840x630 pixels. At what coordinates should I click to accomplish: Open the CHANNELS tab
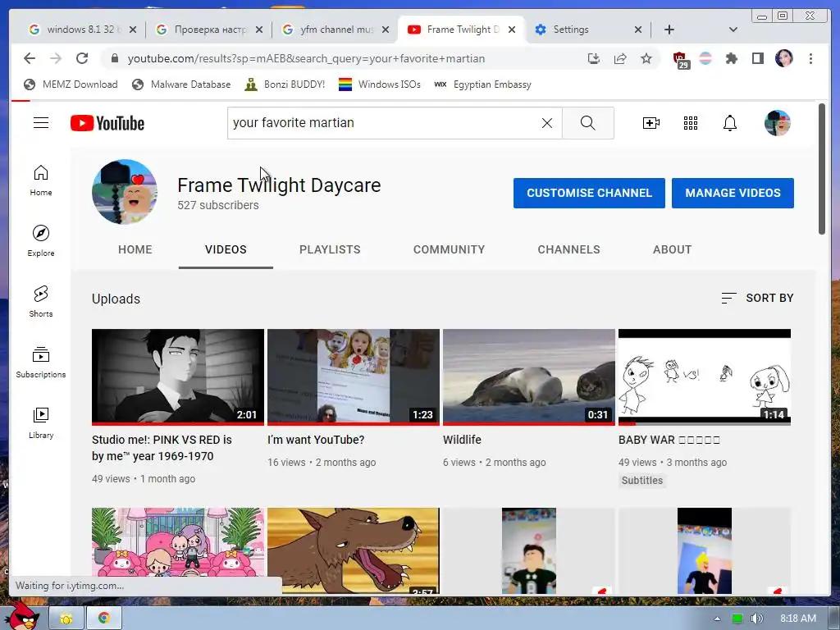click(569, 249)
